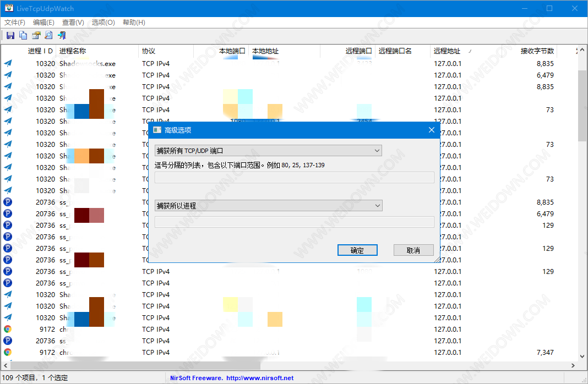Image resolution: width=588 pixels, height=384 pixels.
Task: Close the 高级选项 dialog
Action: [432, 130]
